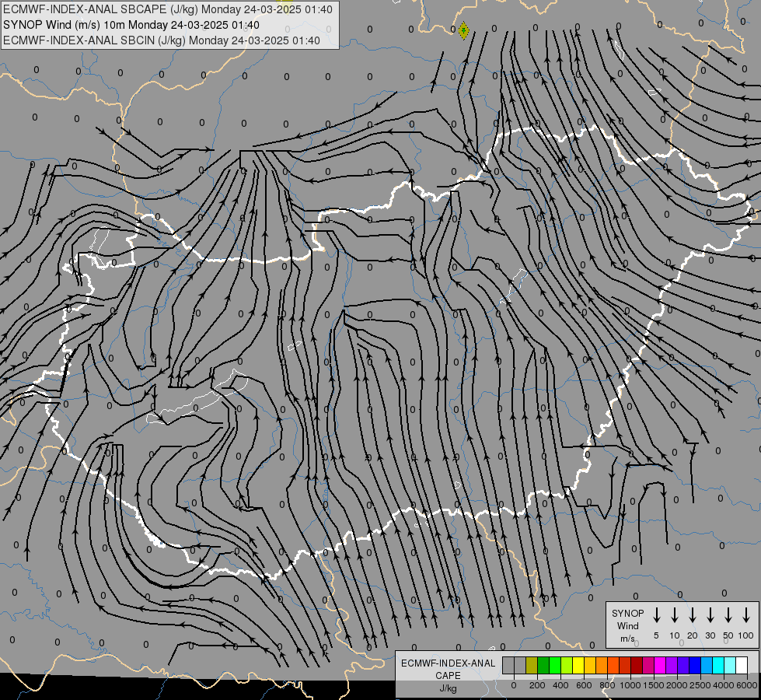This screenshot has height=700, width=761.
Task: Click the 200 value on CAPE scale
Action: 537,685
